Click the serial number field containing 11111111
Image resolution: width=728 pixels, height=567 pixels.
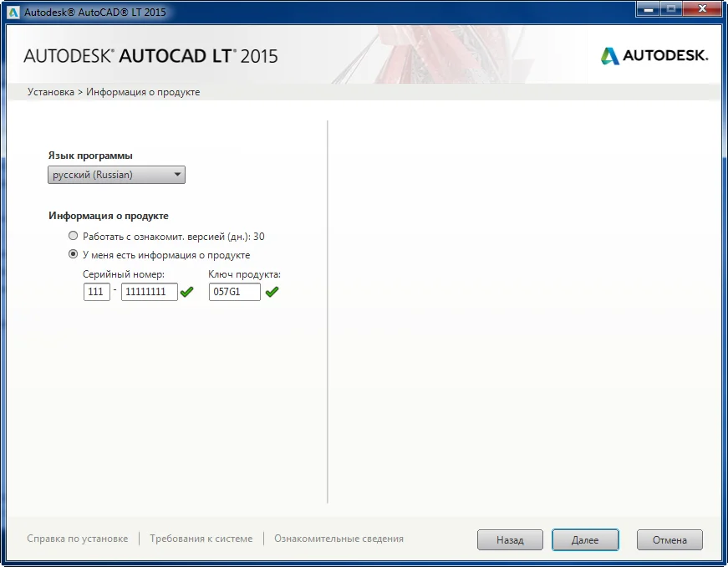tap(150, 292)
